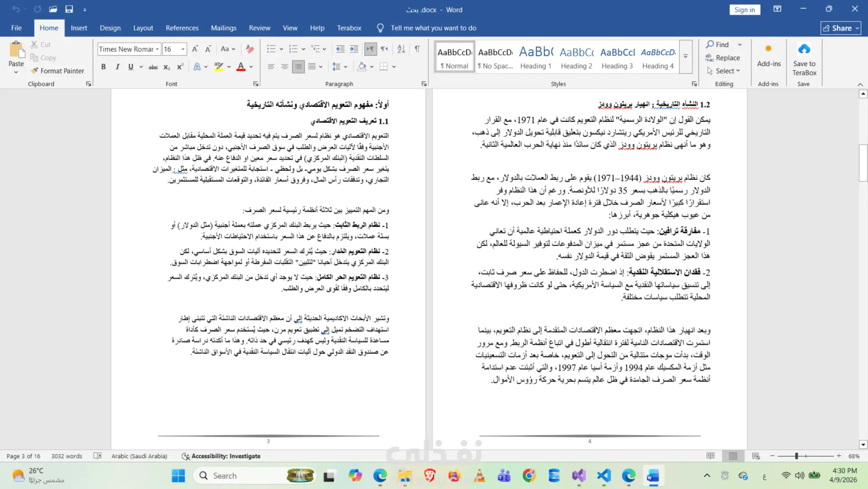Screen dimensions: 868x489
Task: Expand the Styles gallery more arrow
Action: tap(686, 57)
